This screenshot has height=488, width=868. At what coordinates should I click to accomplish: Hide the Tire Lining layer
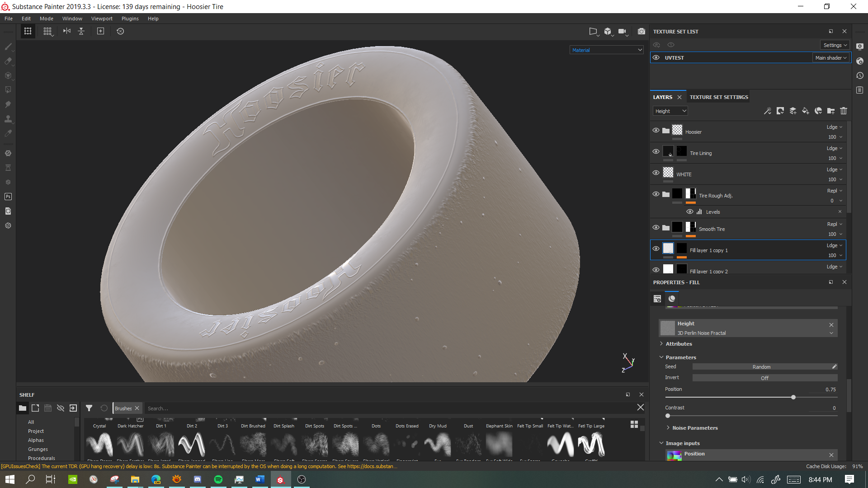656,152
